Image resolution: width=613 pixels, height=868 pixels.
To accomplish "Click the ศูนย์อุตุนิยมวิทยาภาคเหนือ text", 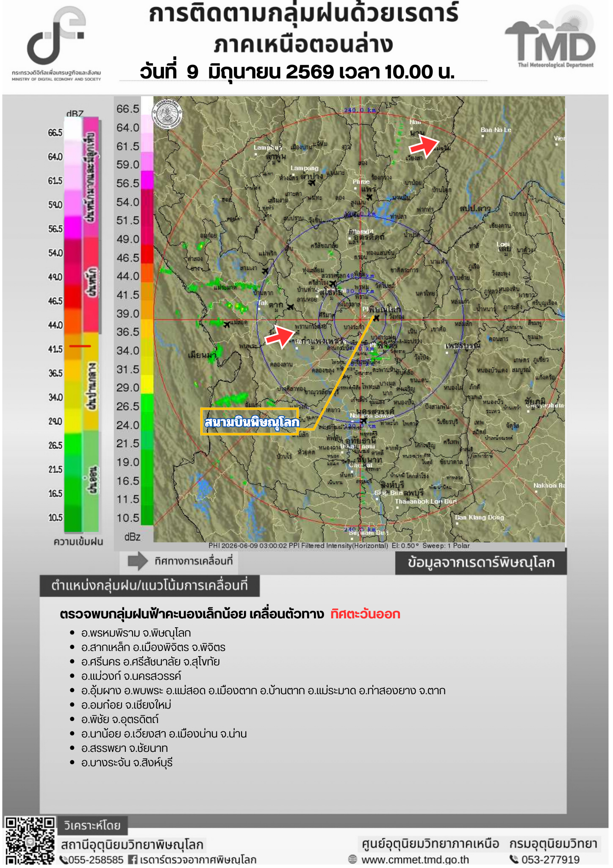I will tap(430, 844).
